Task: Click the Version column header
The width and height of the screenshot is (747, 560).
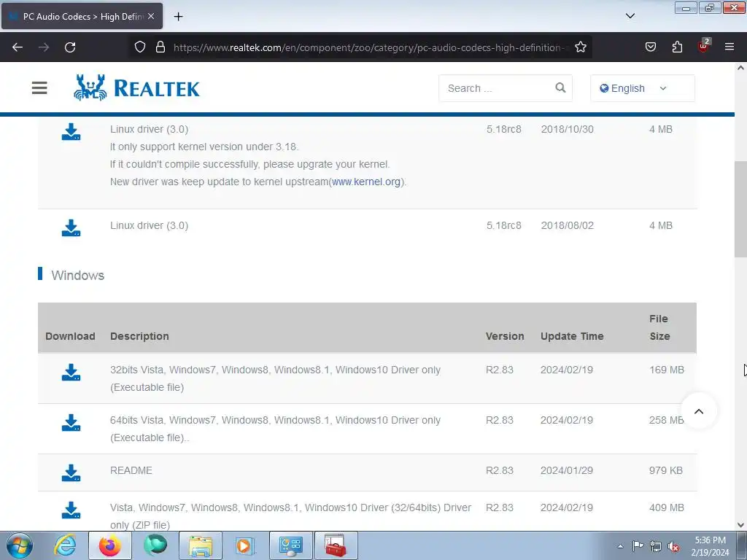Action: click(x=505, y=336)
